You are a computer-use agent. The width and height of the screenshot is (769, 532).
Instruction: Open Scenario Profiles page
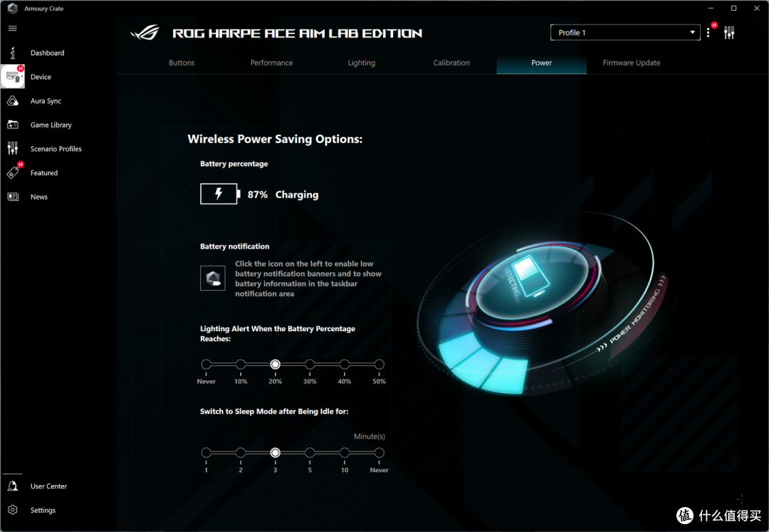[56, 149]
